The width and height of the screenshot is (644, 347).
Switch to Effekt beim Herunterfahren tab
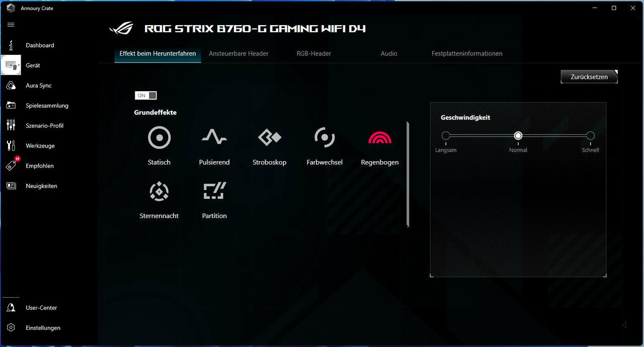pyautogui.click(x=157, y=53)
